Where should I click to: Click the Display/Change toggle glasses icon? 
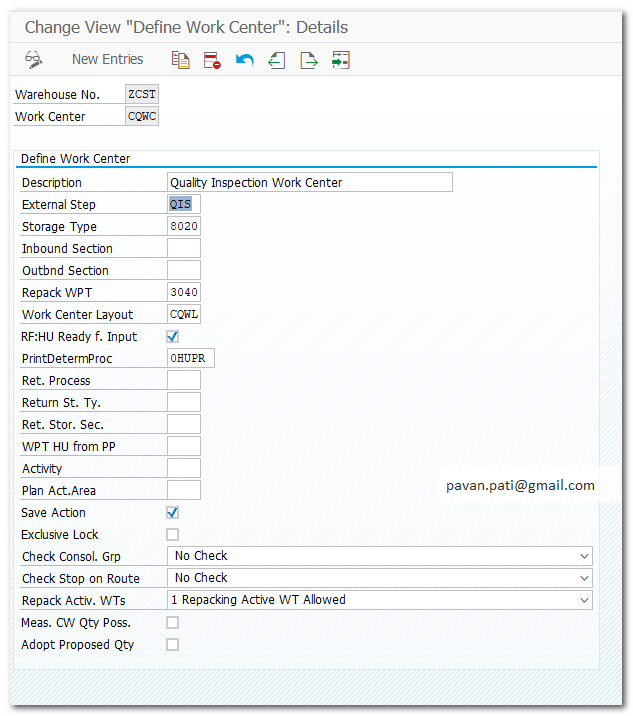(x=34, y=60)
